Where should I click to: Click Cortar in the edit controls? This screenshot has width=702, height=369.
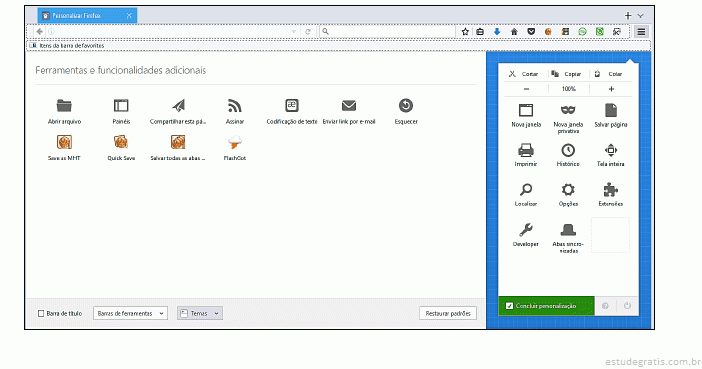(x=524, y=74)
